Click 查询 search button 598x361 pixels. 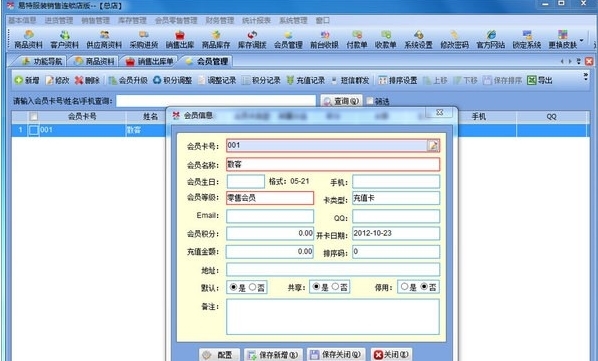341,101
